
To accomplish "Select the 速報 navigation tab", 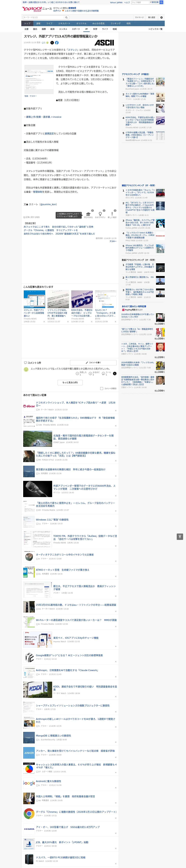I will (x=38, y=24).
